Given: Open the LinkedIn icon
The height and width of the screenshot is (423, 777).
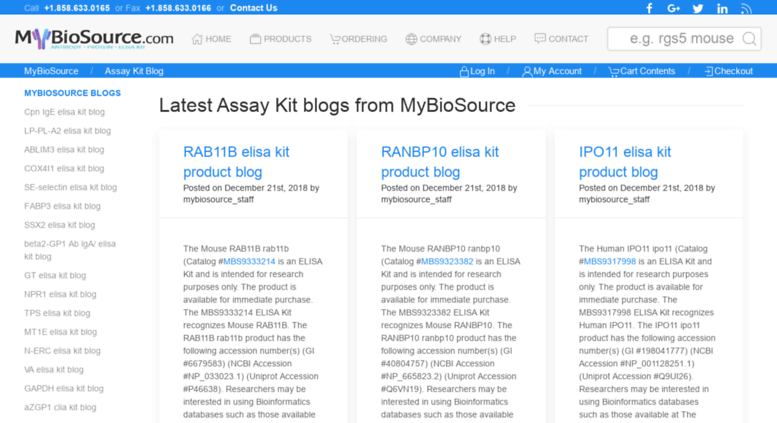Looking at the screenshot, I should (722, 8).
